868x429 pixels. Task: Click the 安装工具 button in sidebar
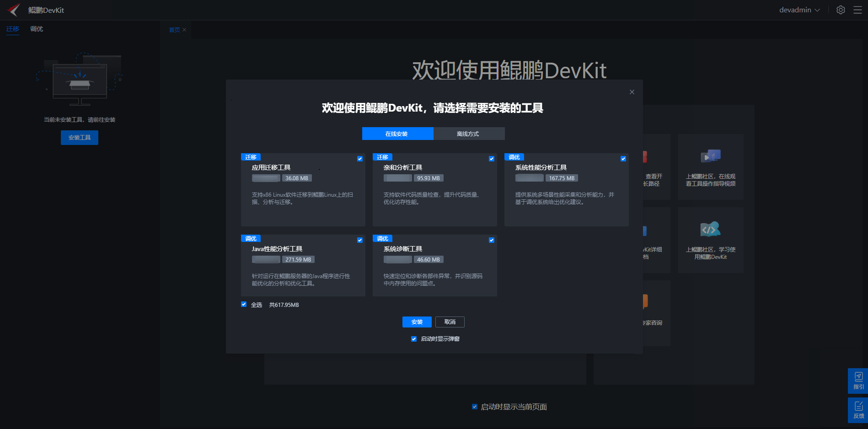[80, 138]
